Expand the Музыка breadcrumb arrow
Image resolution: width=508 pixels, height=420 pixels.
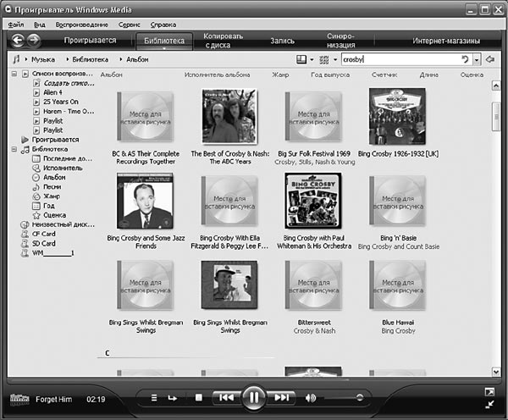click(x=26, y=59)
